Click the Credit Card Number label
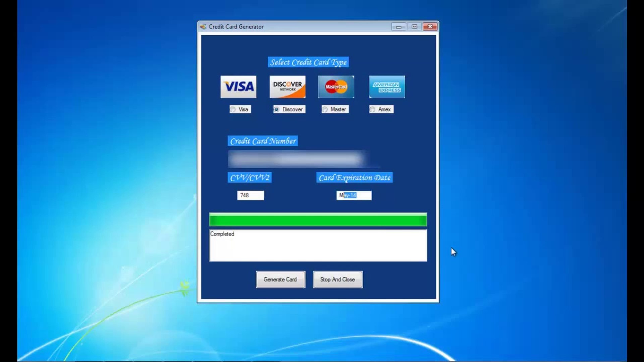 coord(263,141)
